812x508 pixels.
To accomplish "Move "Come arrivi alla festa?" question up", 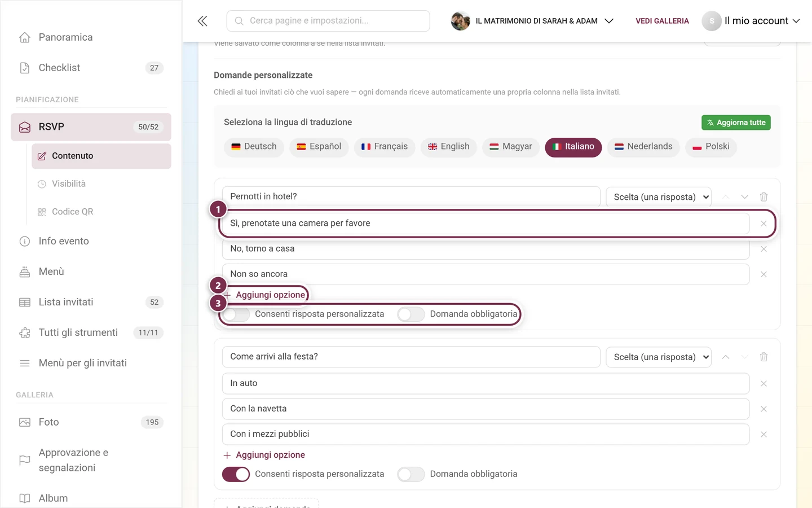I will [726, 357].
